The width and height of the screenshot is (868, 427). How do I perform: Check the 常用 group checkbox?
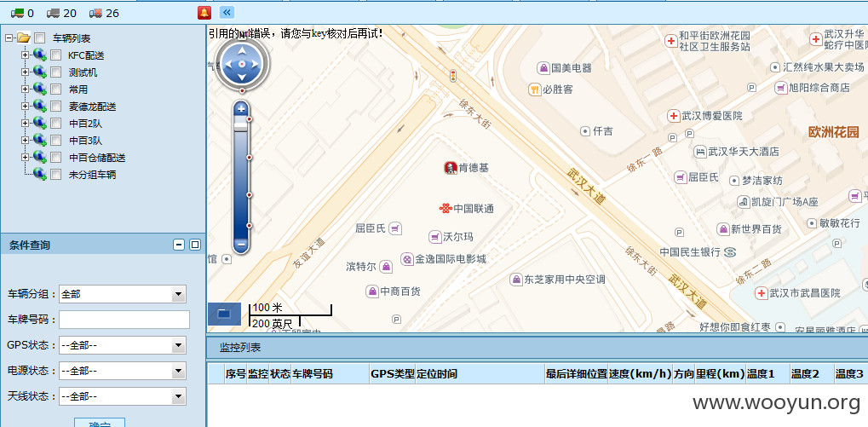pos(56,89)
